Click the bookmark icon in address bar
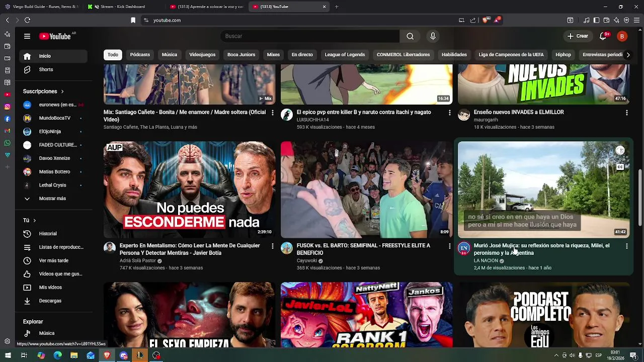Screen dimensions: 644x362 pos(133,20)
